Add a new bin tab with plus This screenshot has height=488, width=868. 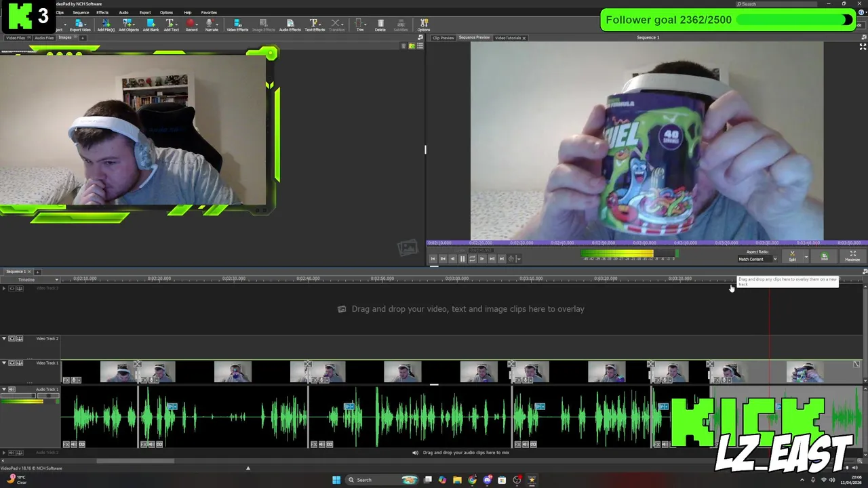point(82,38)
